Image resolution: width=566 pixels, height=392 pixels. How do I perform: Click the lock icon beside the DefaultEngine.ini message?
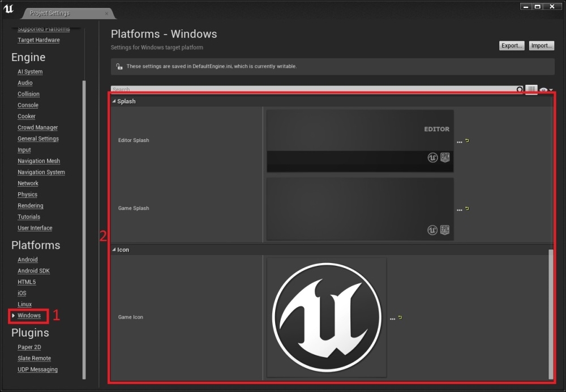(x=119, y=66)
